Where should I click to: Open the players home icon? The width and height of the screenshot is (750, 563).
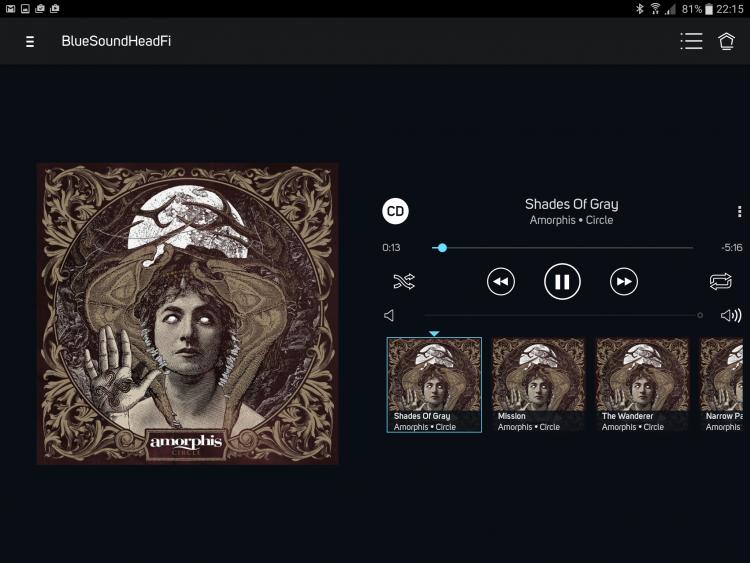727,41
